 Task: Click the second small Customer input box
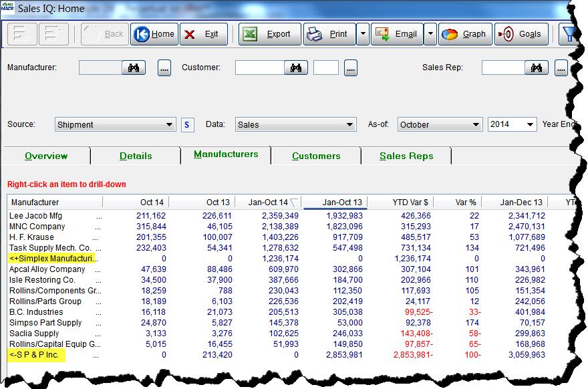pos(326,68)
